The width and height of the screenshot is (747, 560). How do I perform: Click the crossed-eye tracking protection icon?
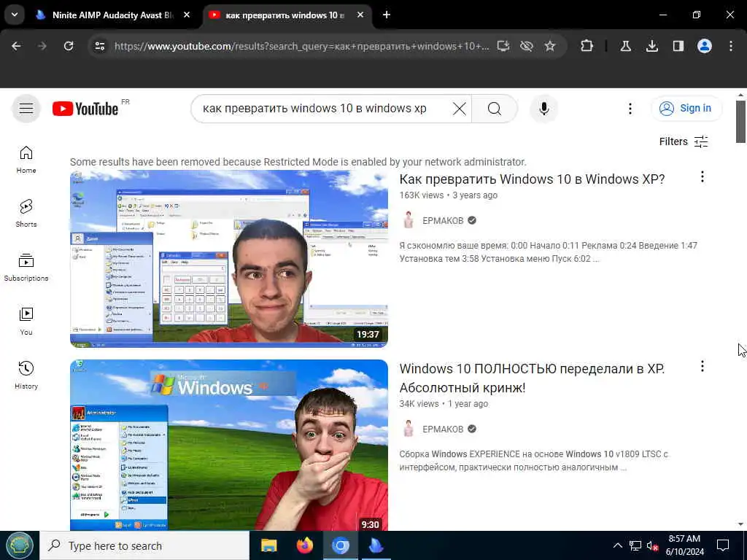coord(527,46)
